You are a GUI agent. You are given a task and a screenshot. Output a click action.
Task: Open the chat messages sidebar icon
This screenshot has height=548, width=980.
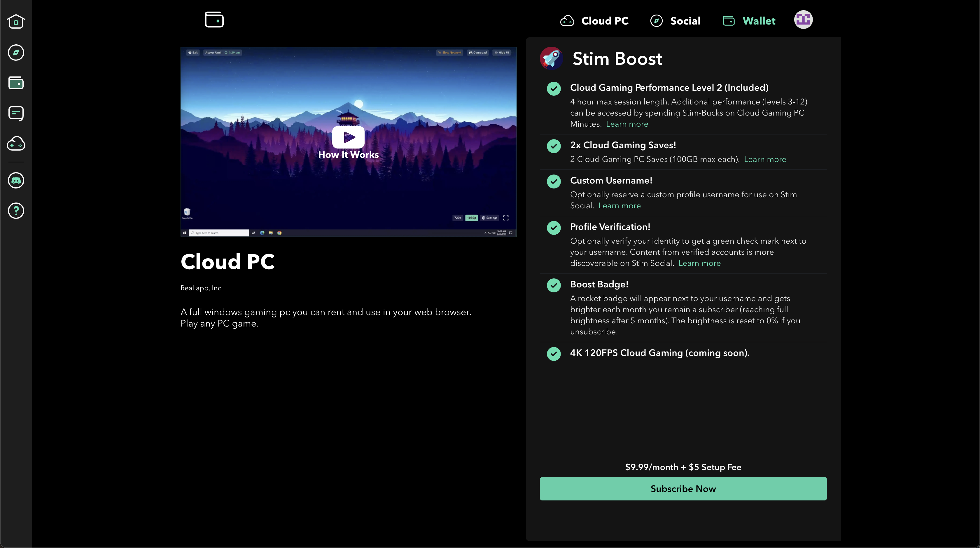(x=16, y=113)
